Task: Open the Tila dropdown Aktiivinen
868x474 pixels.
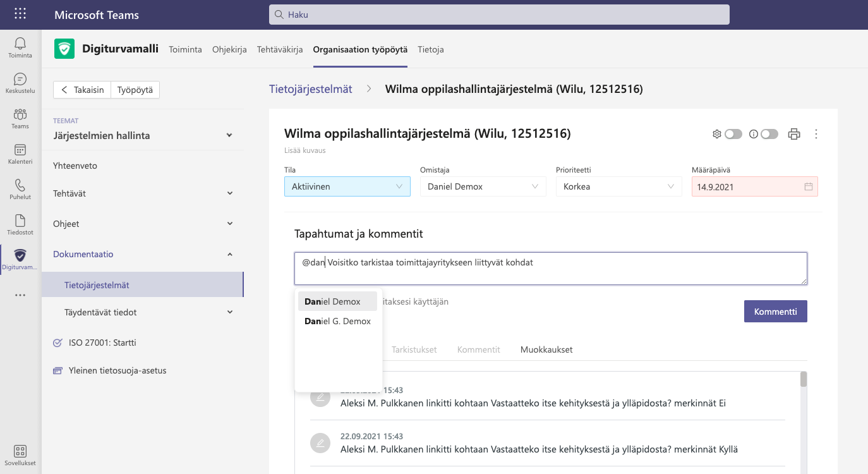Action: point(347,186)
